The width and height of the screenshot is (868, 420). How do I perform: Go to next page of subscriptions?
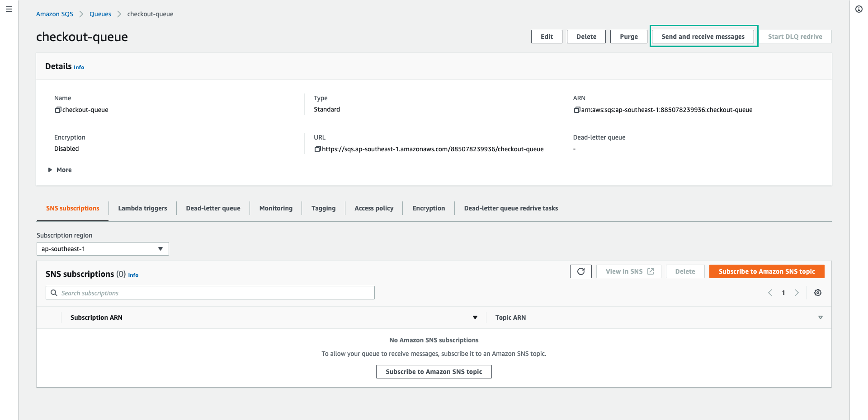click(797, 293)
